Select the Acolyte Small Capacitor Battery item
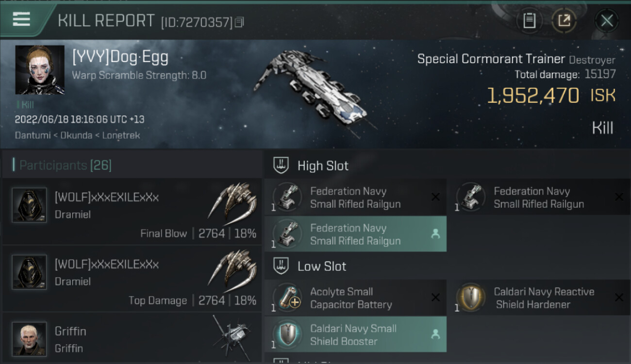Viewport: 631px width, 364px height. click(355, 298)
